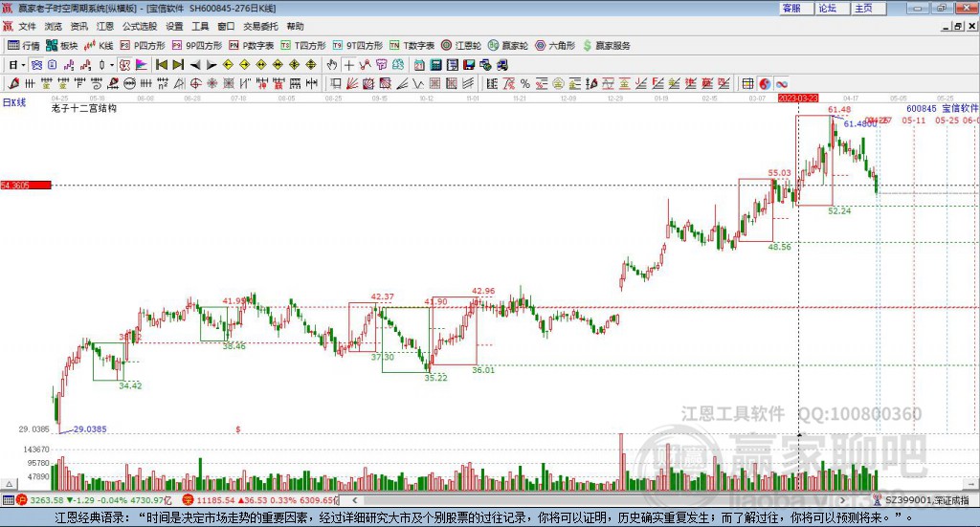
Task: Open the 六角形 hexagon tool
Action: [555, 46]
